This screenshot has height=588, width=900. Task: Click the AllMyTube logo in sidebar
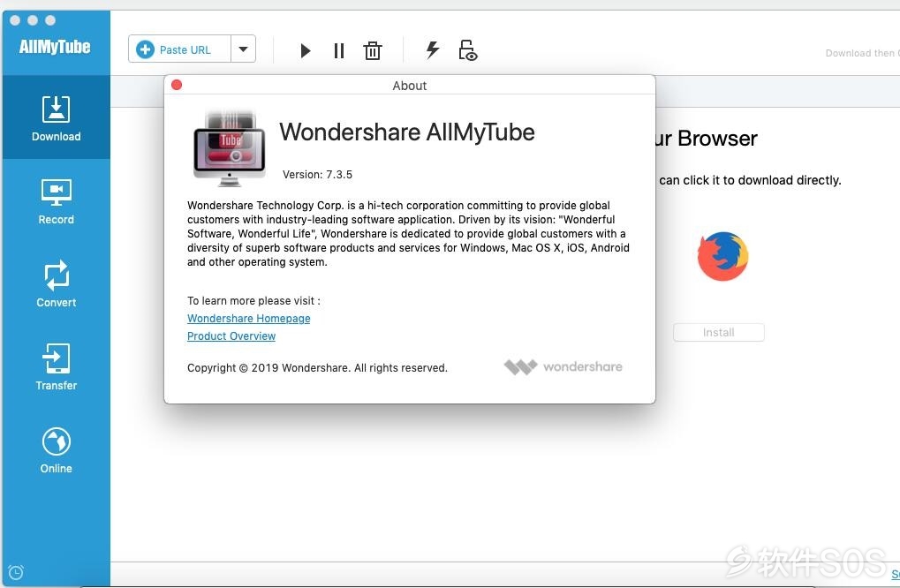pyautogui.click(x=55, y=47)
